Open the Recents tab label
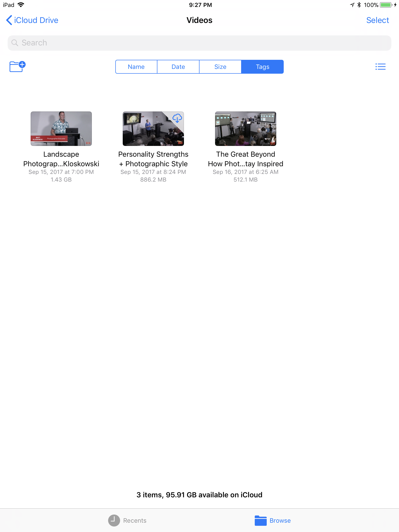The height and width of the screenshot is (532, 399). point(135,521)
